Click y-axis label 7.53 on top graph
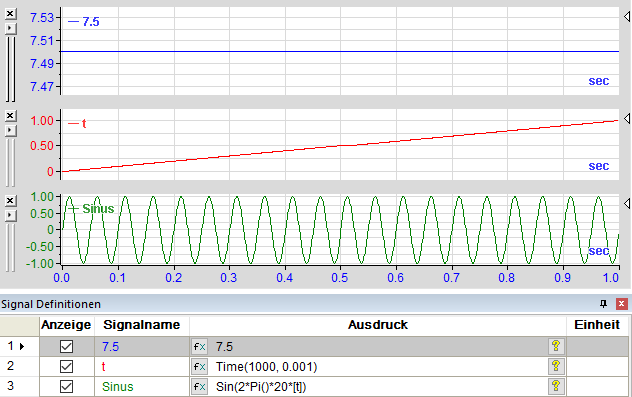The width and height of the screenshot is (632, 397). tap(42, 18)
